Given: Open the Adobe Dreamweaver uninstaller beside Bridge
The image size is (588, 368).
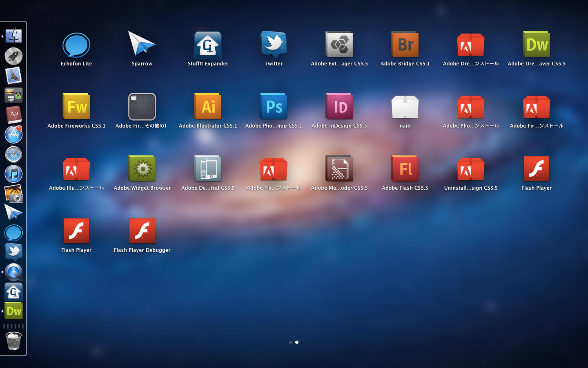Looking at the screenshot, I should (x=471, y=45).
